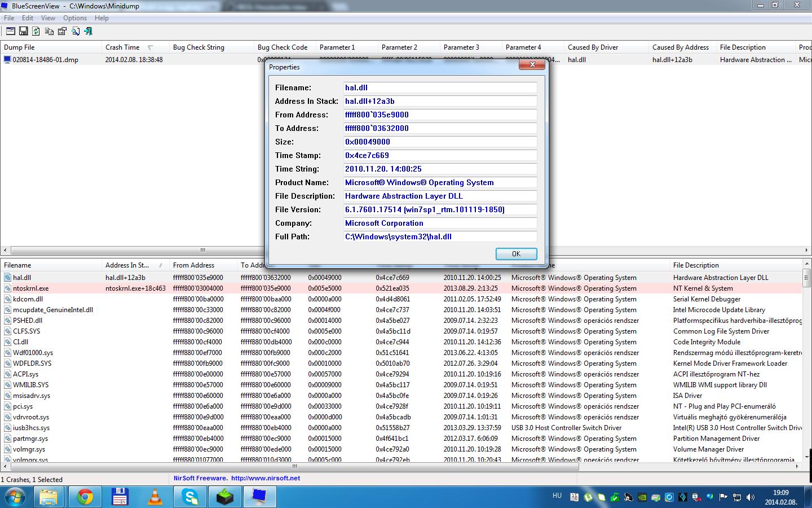Screen dimensions: 812x508
Task: Click the Exit door toolbar icon
Action: pos(88,32)
